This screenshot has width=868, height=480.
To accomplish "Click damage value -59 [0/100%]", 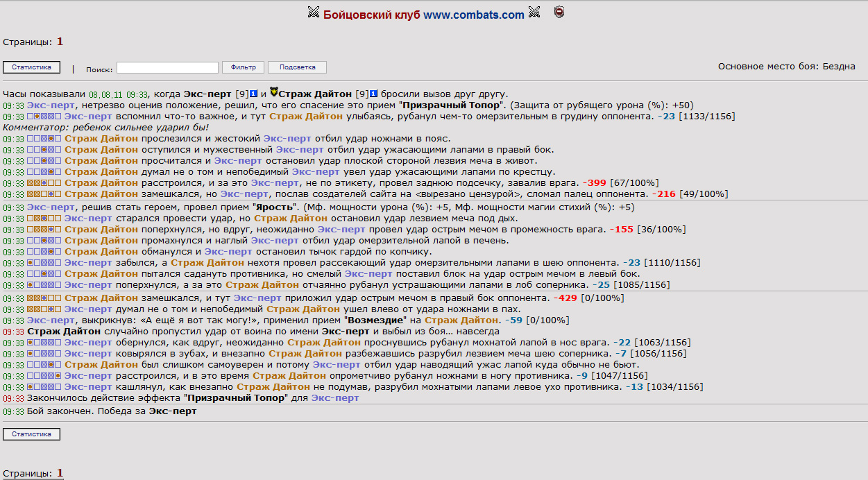I will (536, 320).
